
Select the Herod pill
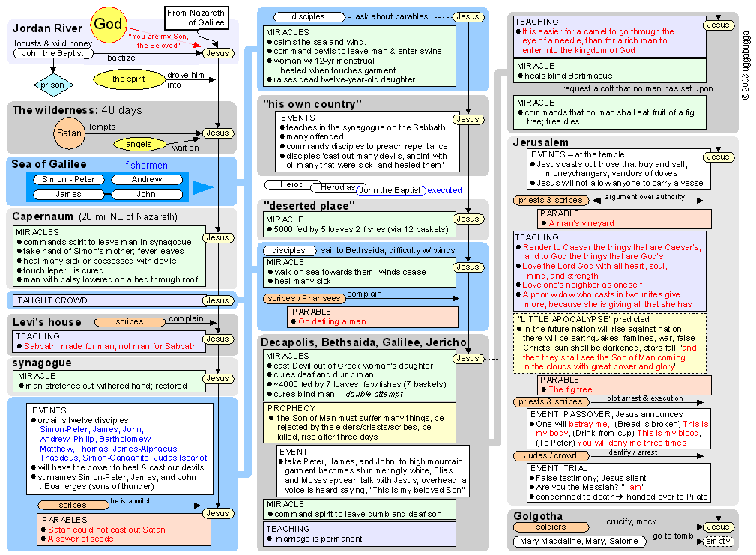tap(292, 184)
